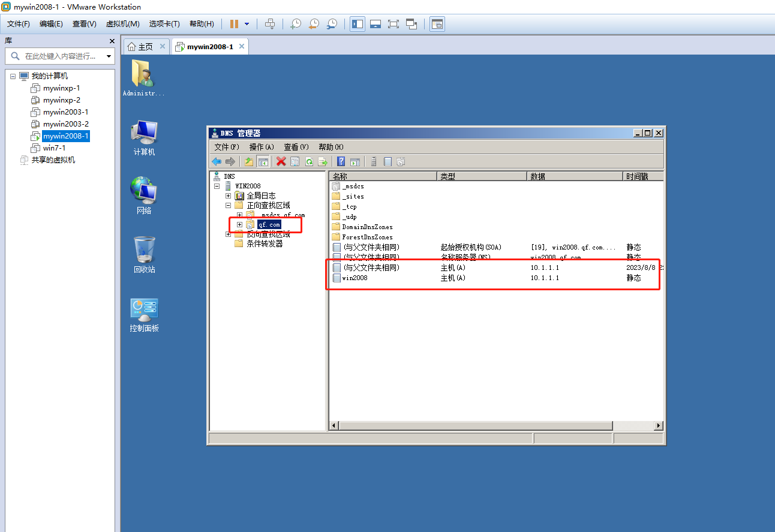The height and width of the screenshot is (532, 775).
Task: Click the New zone/domain icon in DNS toolbar
Action: click(x=401, y=161)
